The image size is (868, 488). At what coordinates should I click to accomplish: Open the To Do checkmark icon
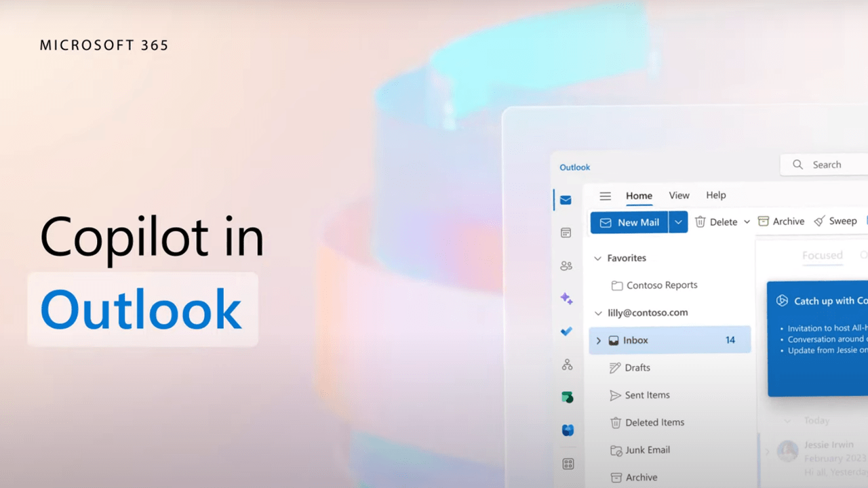[566, 332]
